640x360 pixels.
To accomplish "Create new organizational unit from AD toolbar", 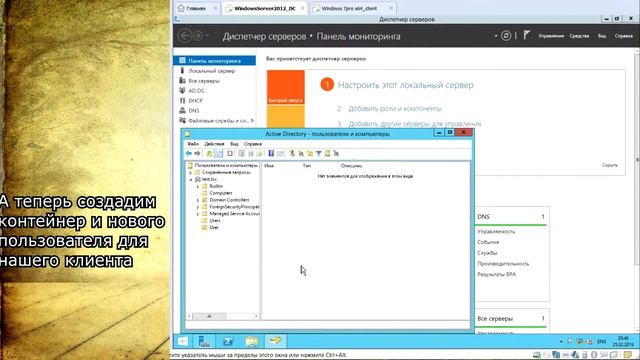I will pos(310,153).
